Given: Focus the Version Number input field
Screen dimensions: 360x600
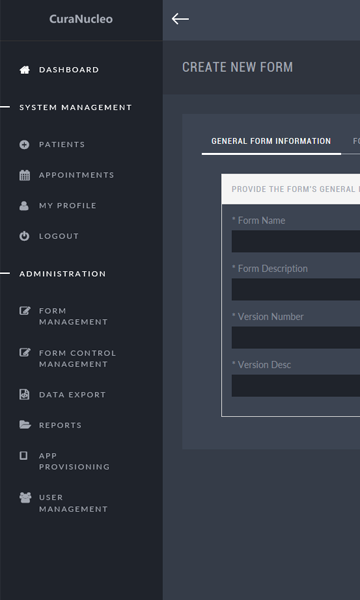Looking at the screenshot, I should point(296,338).
